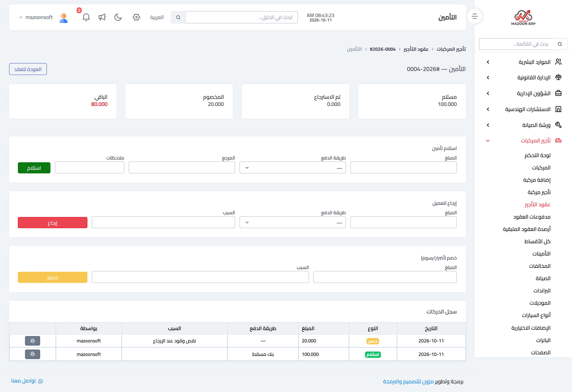Open لوحة التحكم sidebar item
The image size is (572, 392).
tap(538, 155)
